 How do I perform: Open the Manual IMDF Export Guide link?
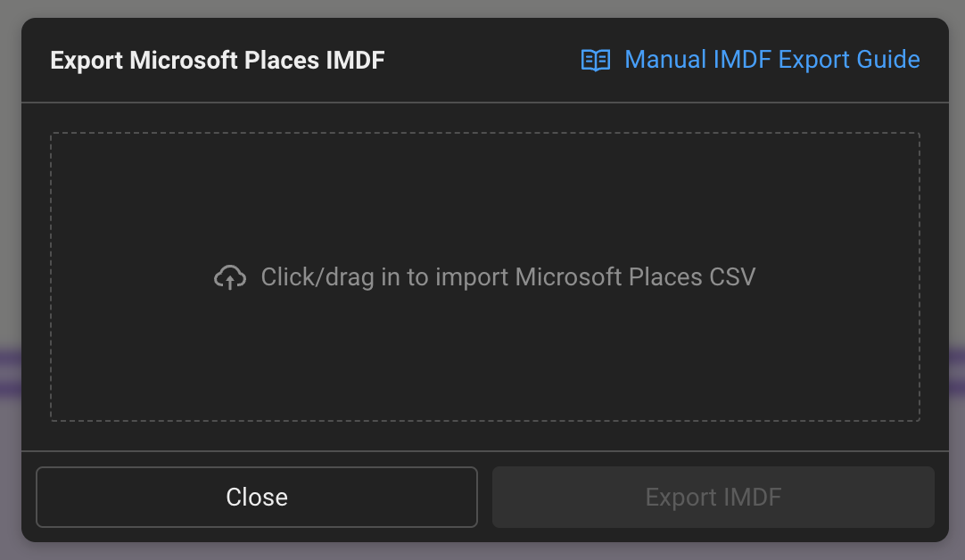click(771, 60)
